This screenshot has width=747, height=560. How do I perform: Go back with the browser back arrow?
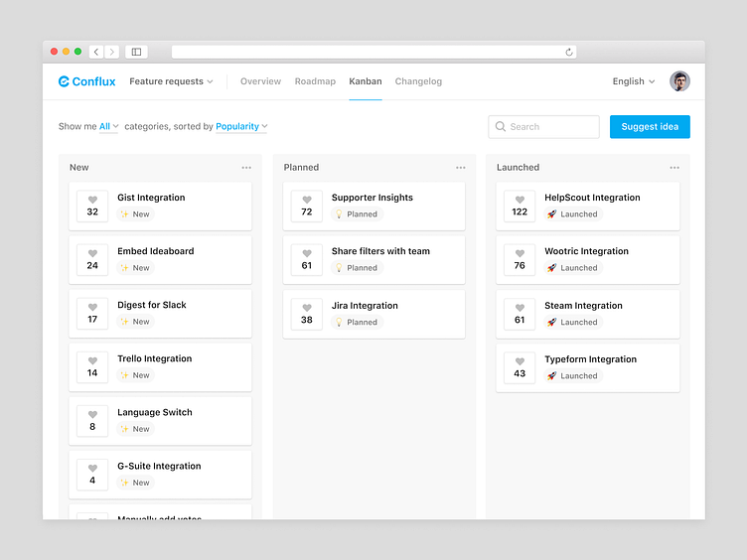pyautogui.click(x=96, y=52)
